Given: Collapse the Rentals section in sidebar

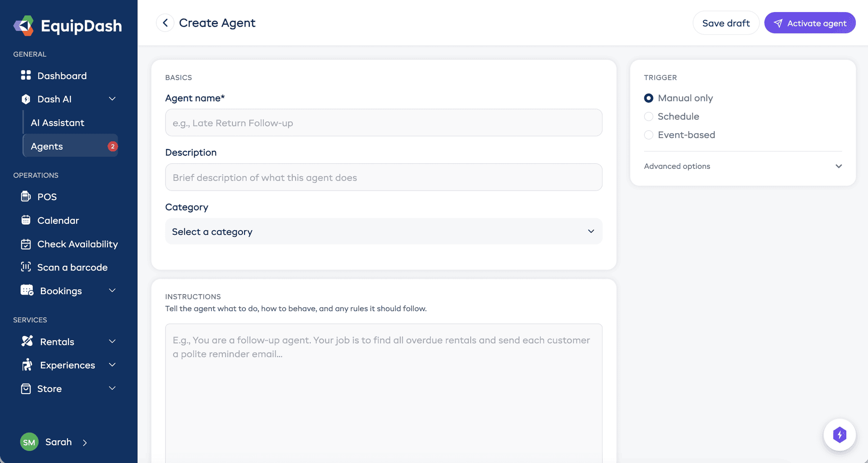Looking at the screenshot, I should [x=112, y=341].
